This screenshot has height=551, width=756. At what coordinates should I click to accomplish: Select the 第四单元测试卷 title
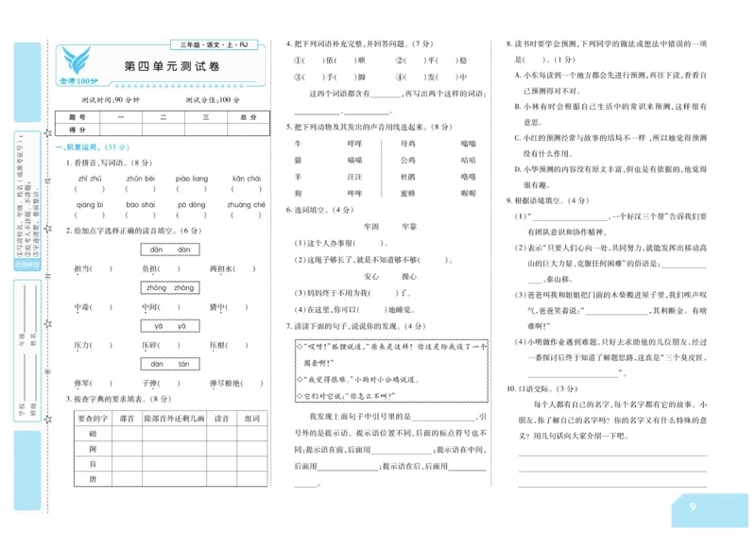tap(171, 65)
